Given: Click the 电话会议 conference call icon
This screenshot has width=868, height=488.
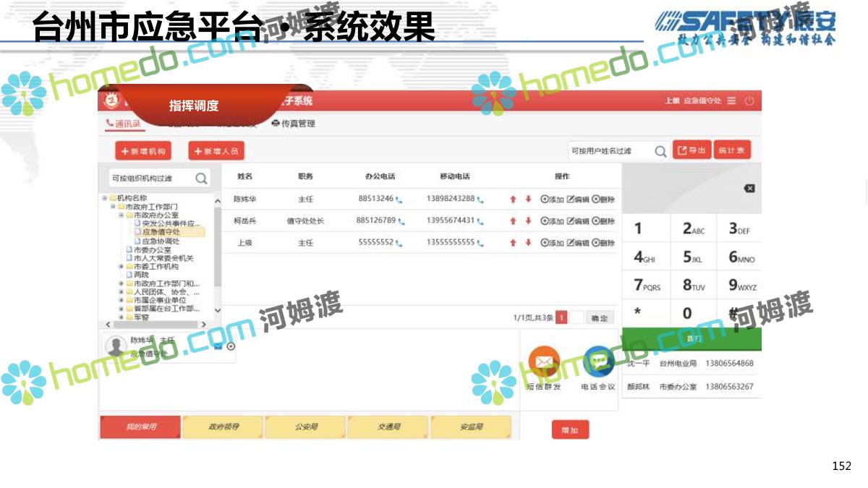Looking at the screenshot, I should point(597,361).
